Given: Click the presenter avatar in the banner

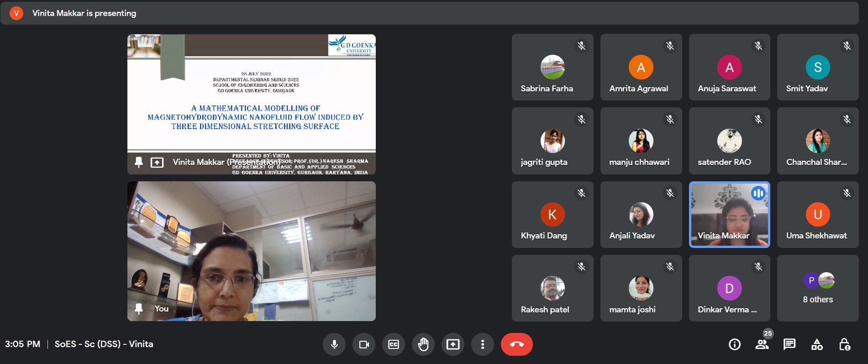Looking at the screenshot, I should pyautogui.click(x=16, y=13).
